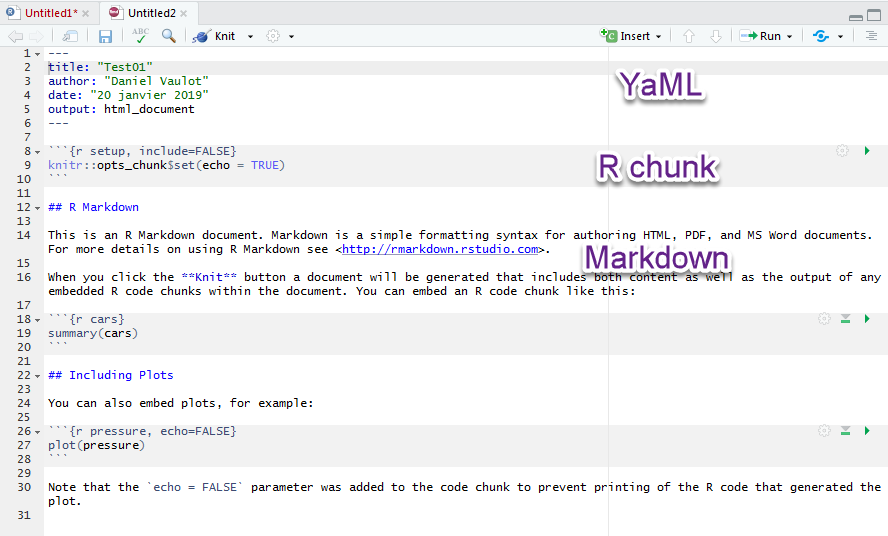Close the Untitled2 tab

coord(186,13)
